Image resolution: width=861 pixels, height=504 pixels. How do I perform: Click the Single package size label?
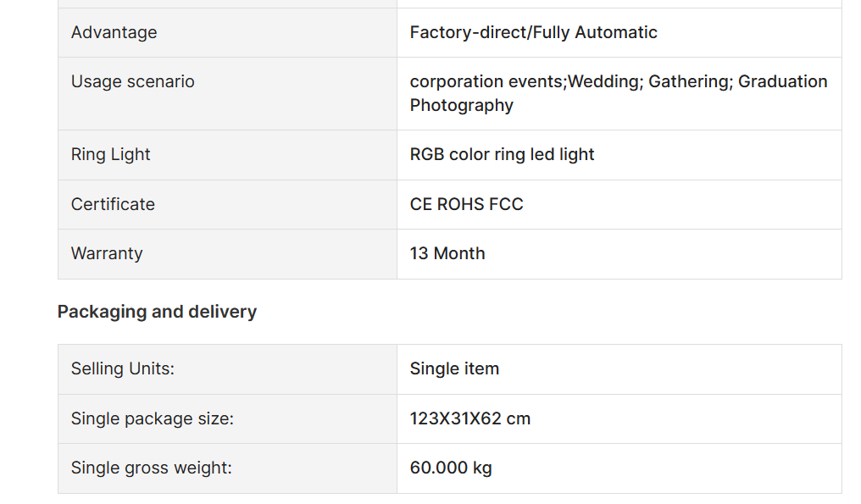(152, 419)
